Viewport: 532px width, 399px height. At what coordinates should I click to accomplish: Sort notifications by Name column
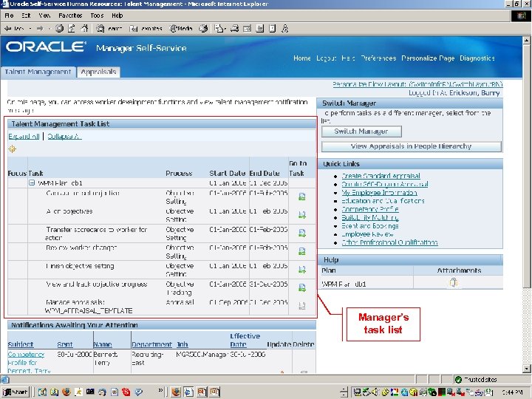[103, 344]
